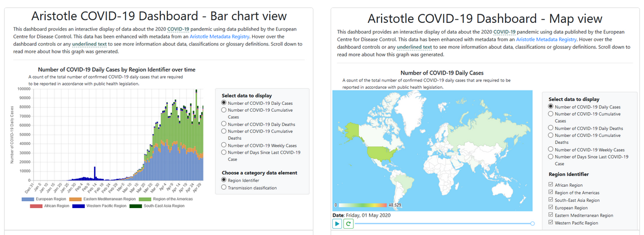
Task: Select Number of COVID-19 Daily Cases in bar chart view
Action: pos(224,103)
